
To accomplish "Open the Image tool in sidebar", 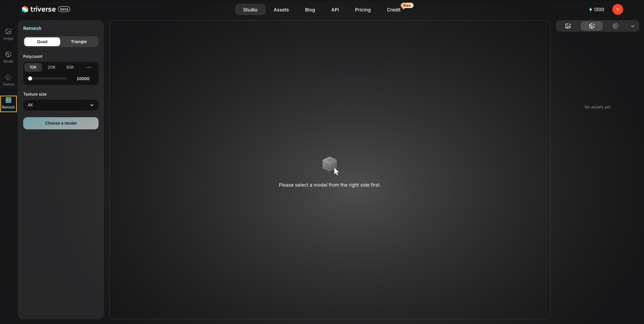I will tap(8, 34).
